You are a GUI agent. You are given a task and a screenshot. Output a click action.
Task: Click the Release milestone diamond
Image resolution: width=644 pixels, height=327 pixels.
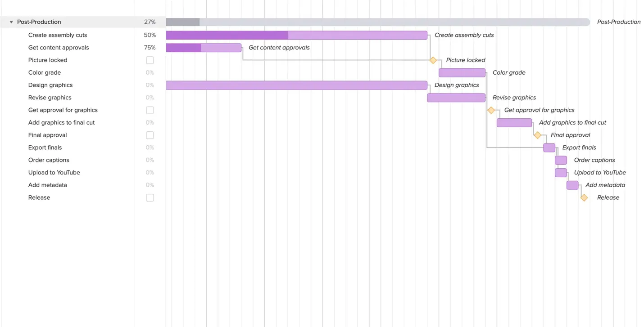pos(584,198)
